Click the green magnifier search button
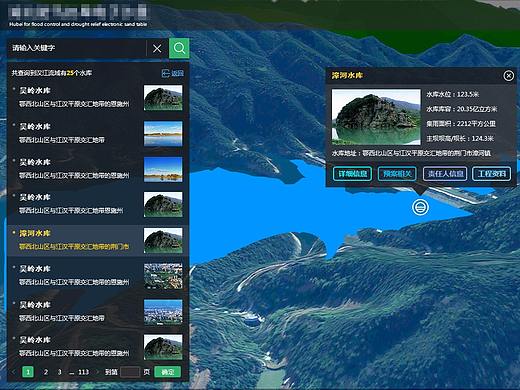This screenshot has height=390, width=520. (179, 48)
